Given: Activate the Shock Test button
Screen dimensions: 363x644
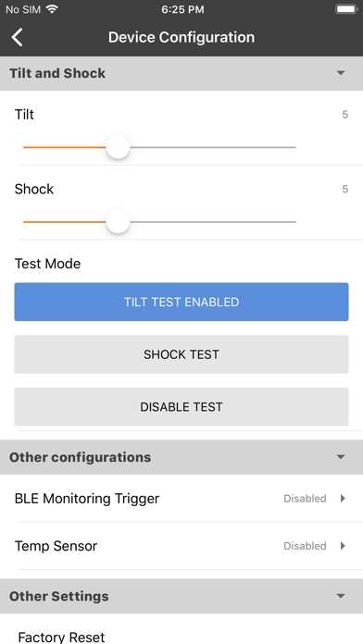Looking at the screenshot, I should tap(181, 354).
